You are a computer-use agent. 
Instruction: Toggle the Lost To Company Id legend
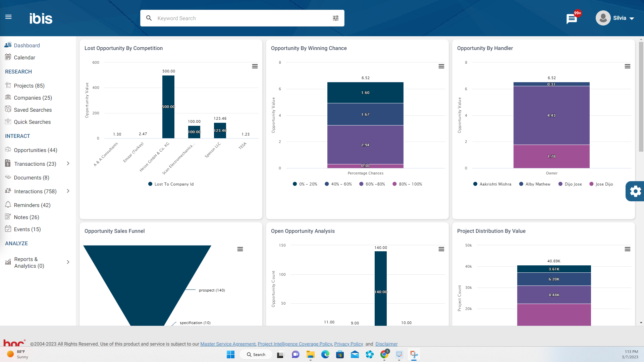(x=170, y=184)
